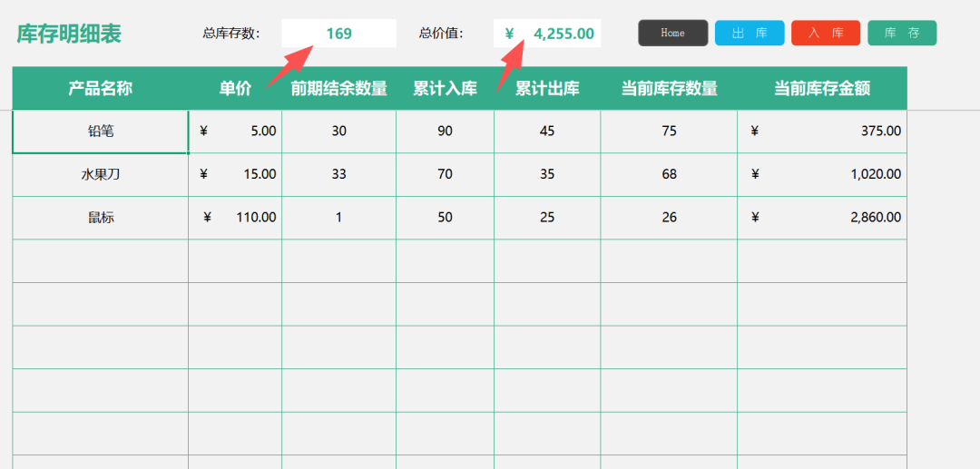Viewport: 980px width, 469px height.
Task: Select the 水果刀 product name cell
Action: click(101, 174)
